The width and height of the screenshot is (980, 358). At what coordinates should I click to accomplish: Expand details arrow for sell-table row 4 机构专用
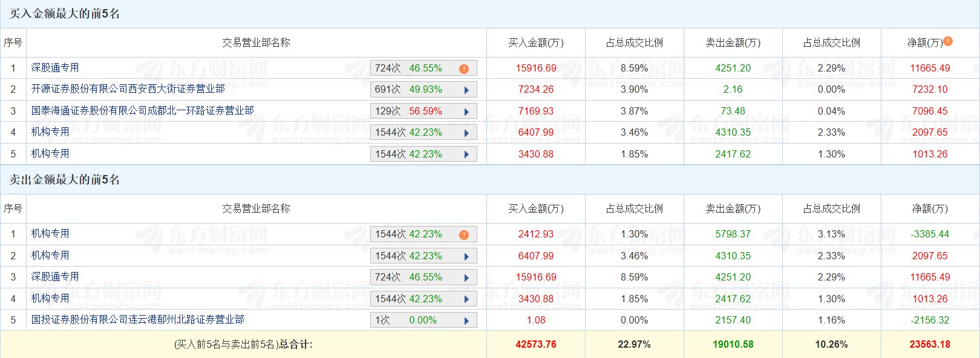tap(466, 300)
